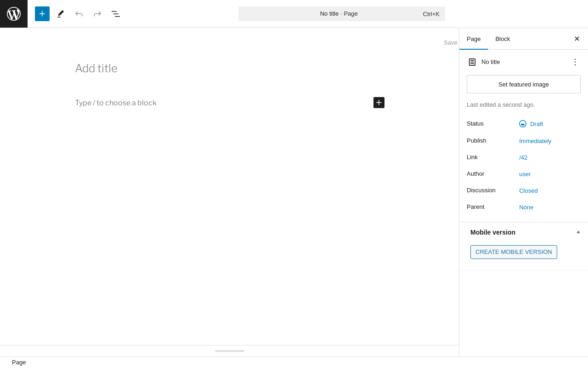
Task: Click Set featured image button
Action: tap(524, 84)
